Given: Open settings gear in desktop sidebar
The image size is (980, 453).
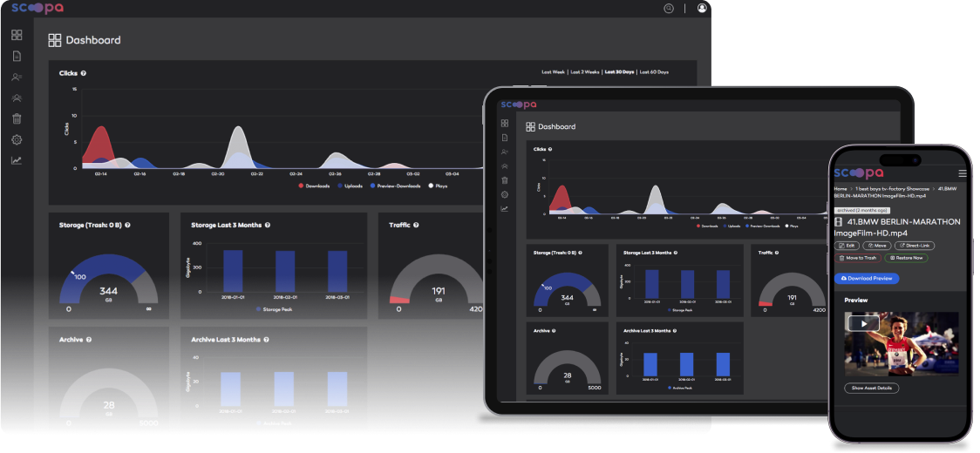Looking at the screenshot, I should click(x=17, y=139).
